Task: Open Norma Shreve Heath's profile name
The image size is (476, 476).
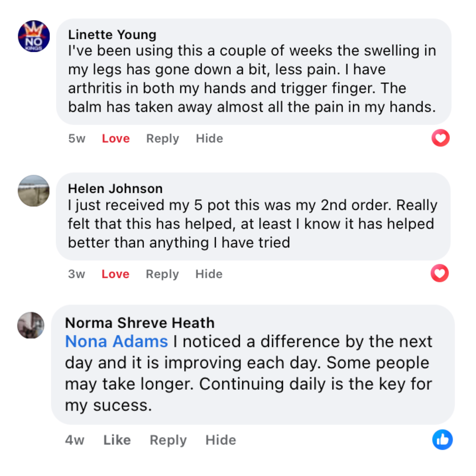Action: [x=140, y=323]
